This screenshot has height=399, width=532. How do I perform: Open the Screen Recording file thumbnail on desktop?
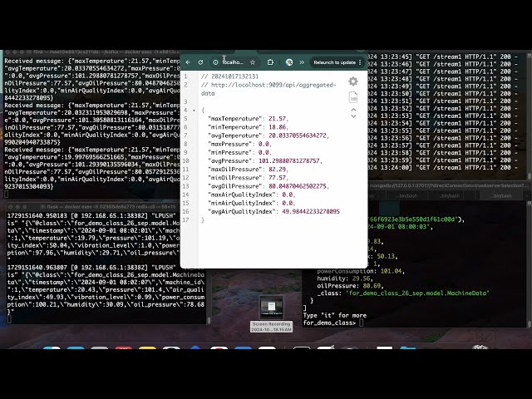point(271,308)
